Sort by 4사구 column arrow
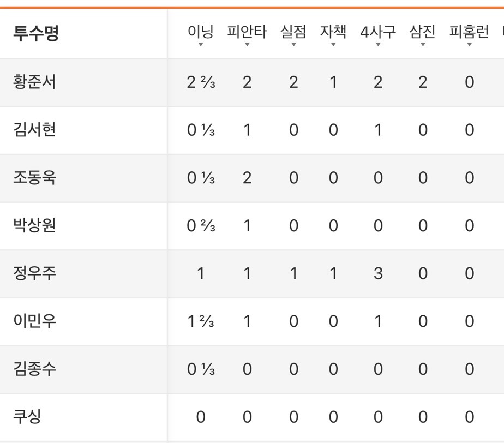The width and height of the screenshot is (504, 443). [378, 44]
